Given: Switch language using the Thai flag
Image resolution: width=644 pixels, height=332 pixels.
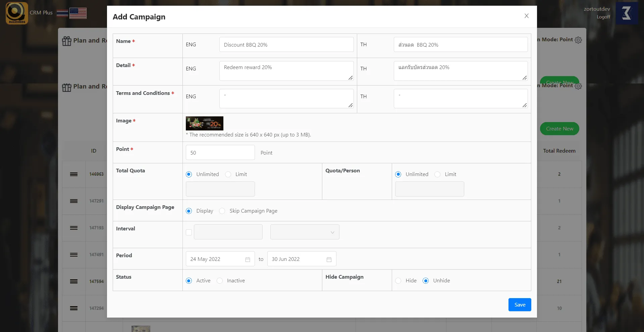Looking at the screenshot, I should 62,13.
